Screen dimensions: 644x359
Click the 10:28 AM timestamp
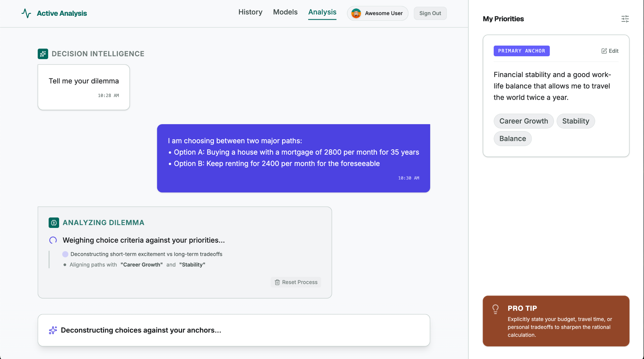point(108,96)
